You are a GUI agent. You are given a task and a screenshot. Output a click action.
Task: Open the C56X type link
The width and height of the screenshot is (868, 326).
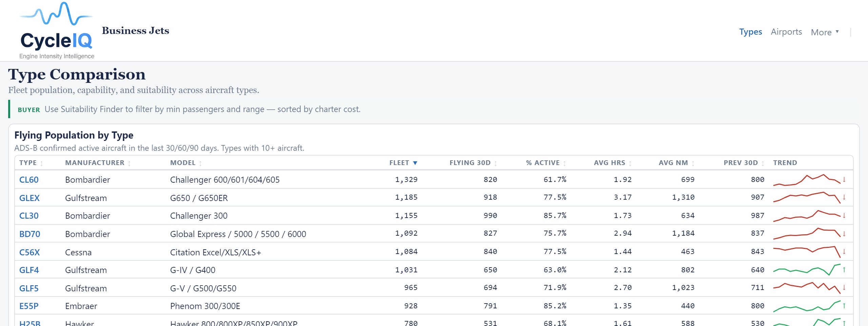29,252
